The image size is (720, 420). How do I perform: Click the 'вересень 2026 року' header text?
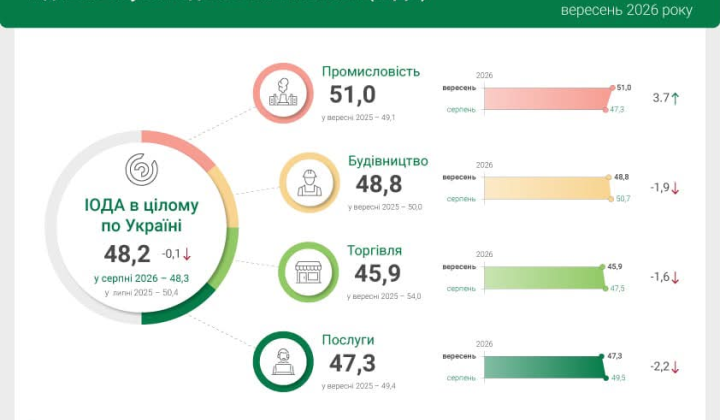[626, 10]
